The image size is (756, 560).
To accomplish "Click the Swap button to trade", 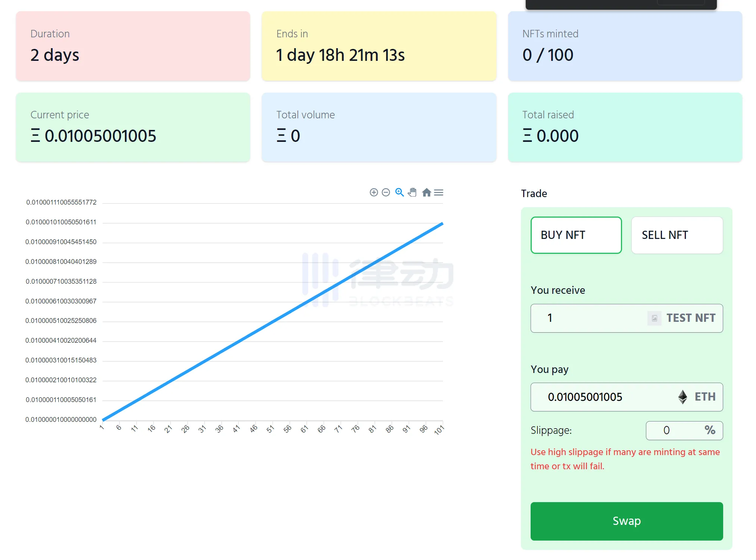I will pos(626,521).
